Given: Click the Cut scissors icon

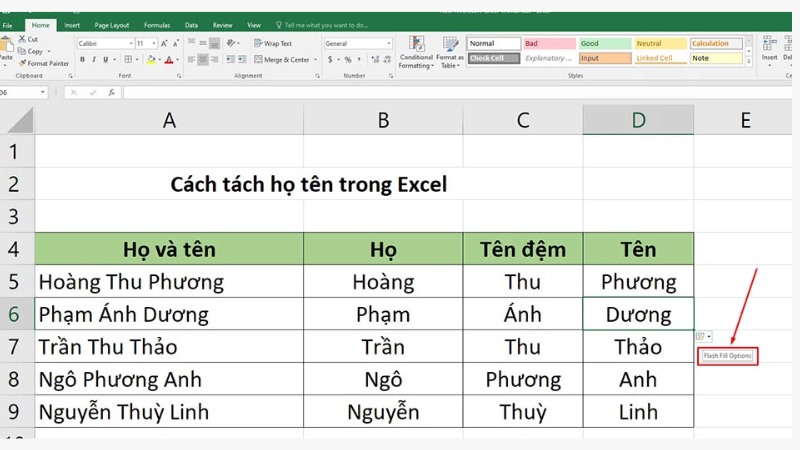Looking at the screenshot, I should [22, 39].
